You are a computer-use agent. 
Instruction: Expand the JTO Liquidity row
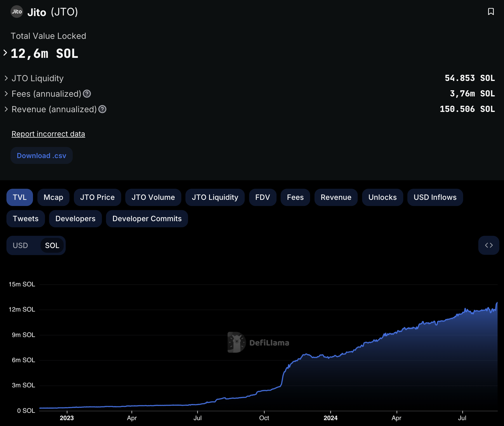pos(6,78)
